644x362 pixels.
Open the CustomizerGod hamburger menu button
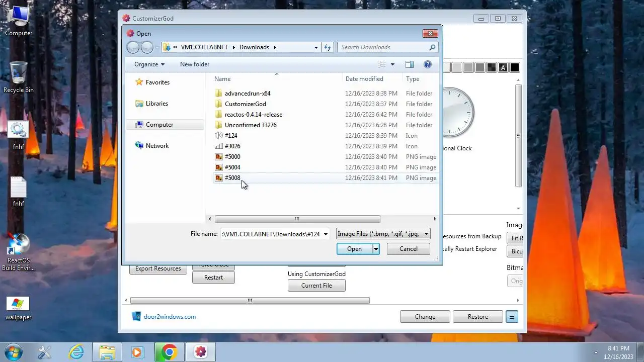click(x=512, y=317)
